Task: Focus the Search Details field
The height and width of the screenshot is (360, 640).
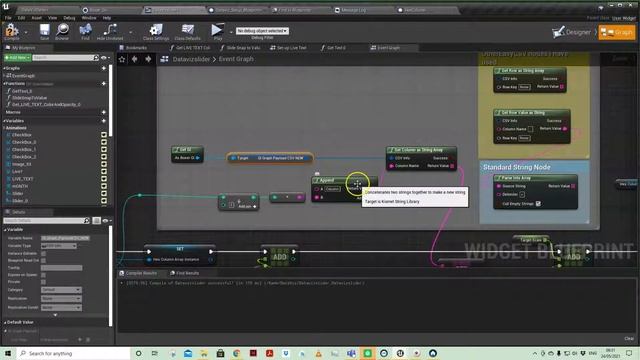Action: pyautogui.click(x=46, y=220)
